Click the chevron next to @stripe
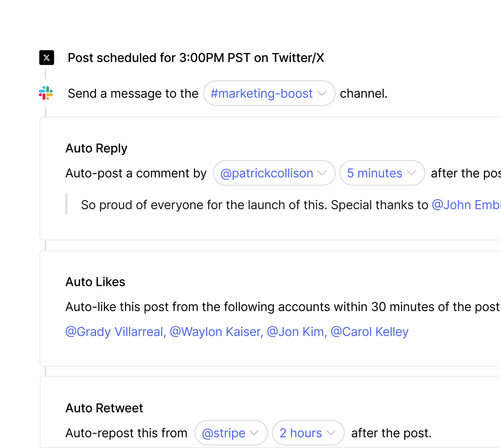Image resolution: width=501 pixels, height=448 pixels. point(254,433)
